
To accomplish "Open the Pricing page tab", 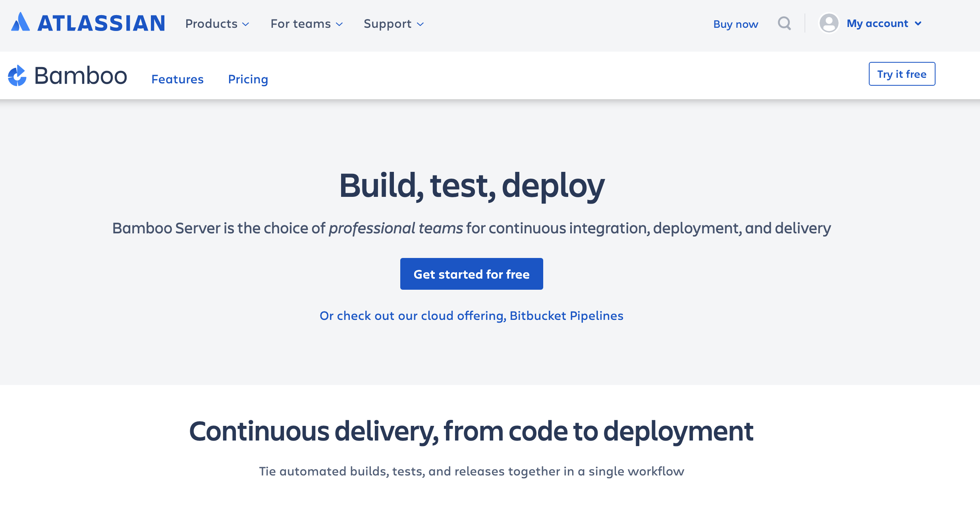I will click(248, 79).
